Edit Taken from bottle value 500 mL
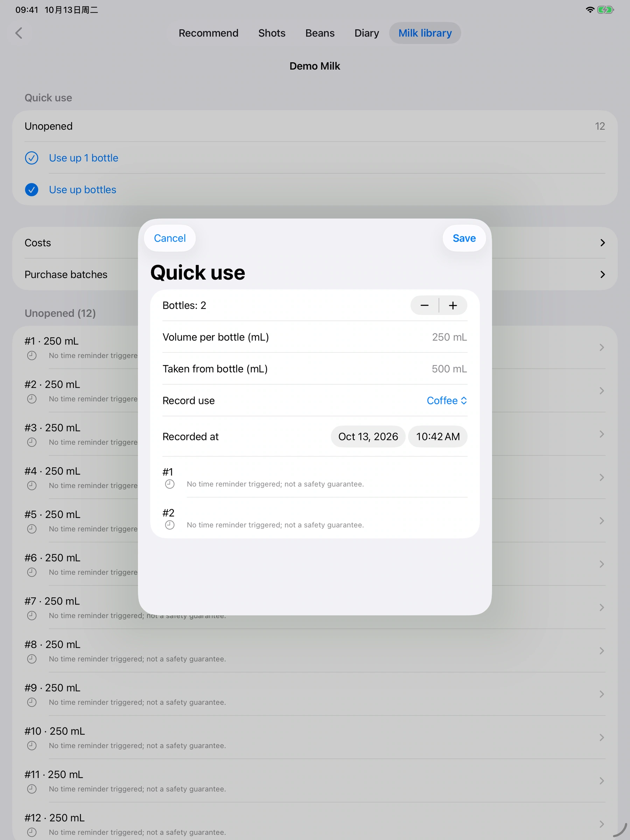630x840 pixels. point(449,369)
